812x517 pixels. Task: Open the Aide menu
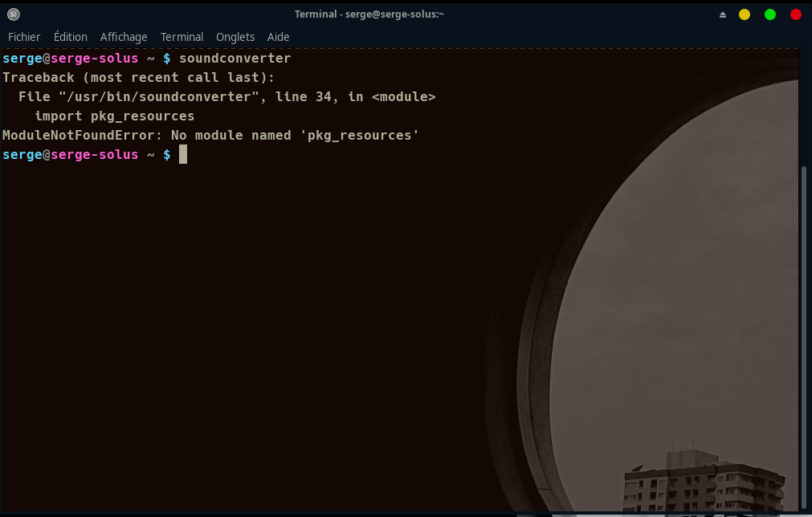click(x=278, y=37)
